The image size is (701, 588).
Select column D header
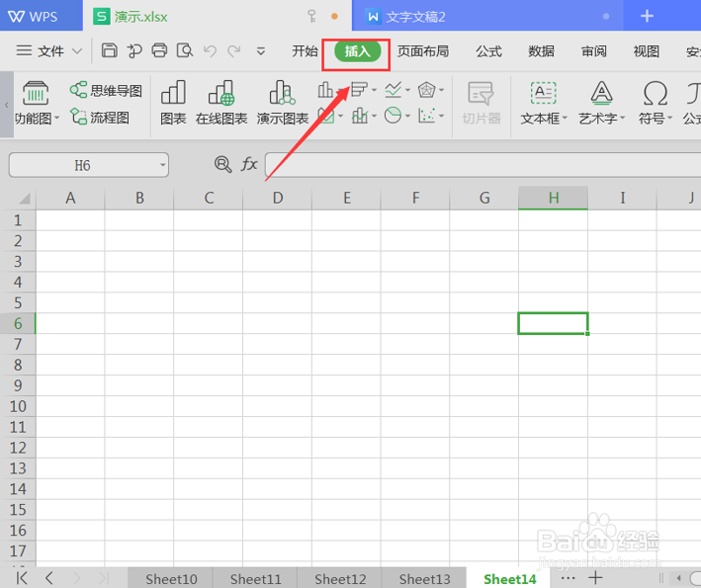[x=277, y=198]
